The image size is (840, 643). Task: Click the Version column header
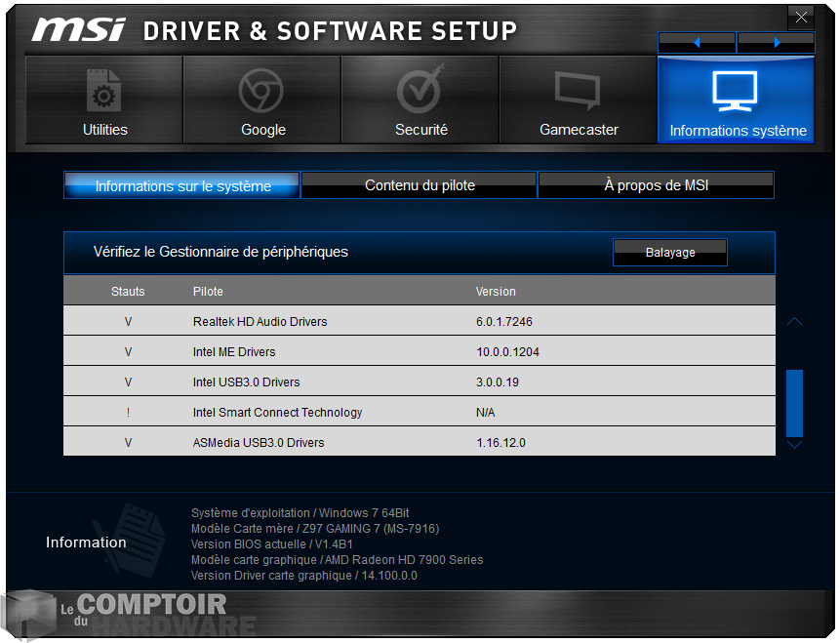click(x=496, y=291)
